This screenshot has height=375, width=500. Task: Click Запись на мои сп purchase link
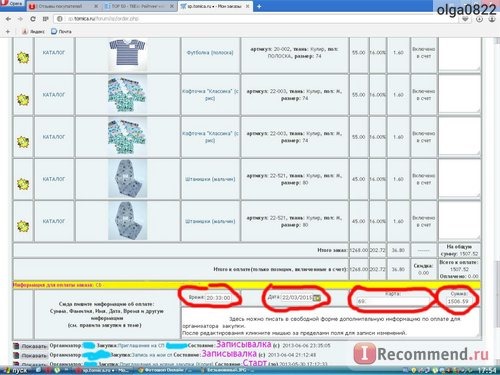pyautogui.click(x=152, y=355)
